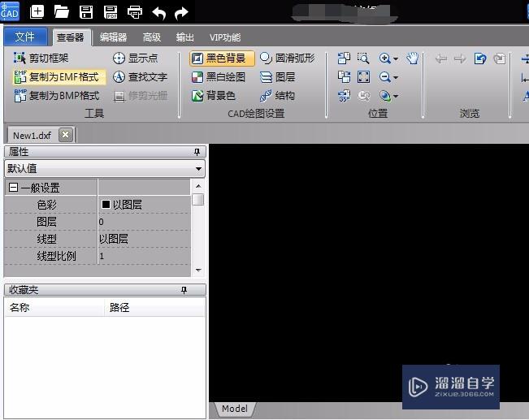This screenshot has height=420, width=529.
Task: Select the Model layout tab
Action: [235, 409]
